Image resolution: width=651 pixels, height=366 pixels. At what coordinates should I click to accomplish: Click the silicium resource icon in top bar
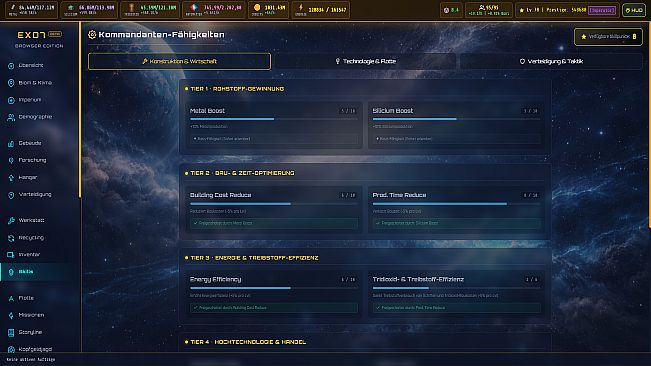point(71,7)
